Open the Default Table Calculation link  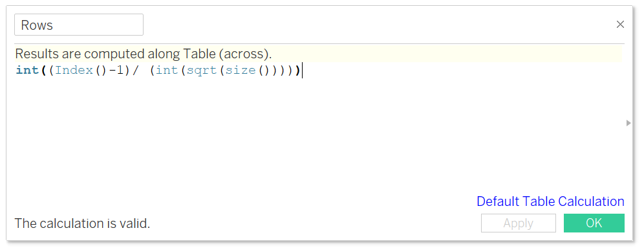pyautogui.click(x=550, y=201)
